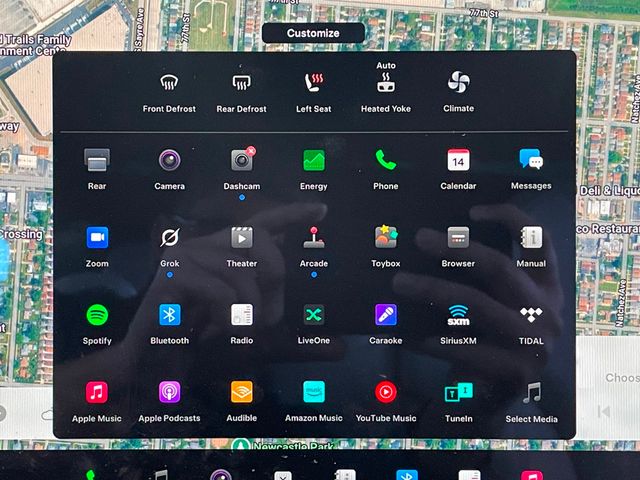Open the Energy app

(x=313, y=160)
